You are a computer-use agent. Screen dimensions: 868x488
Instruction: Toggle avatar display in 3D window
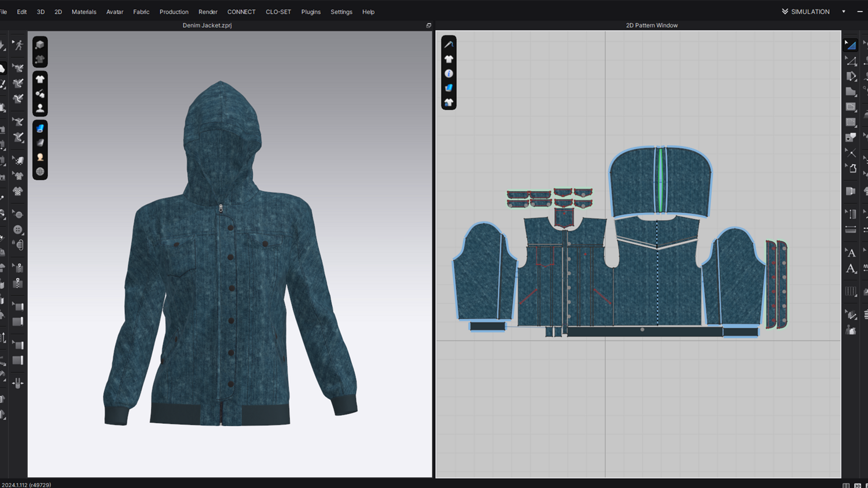pos(40,108)
